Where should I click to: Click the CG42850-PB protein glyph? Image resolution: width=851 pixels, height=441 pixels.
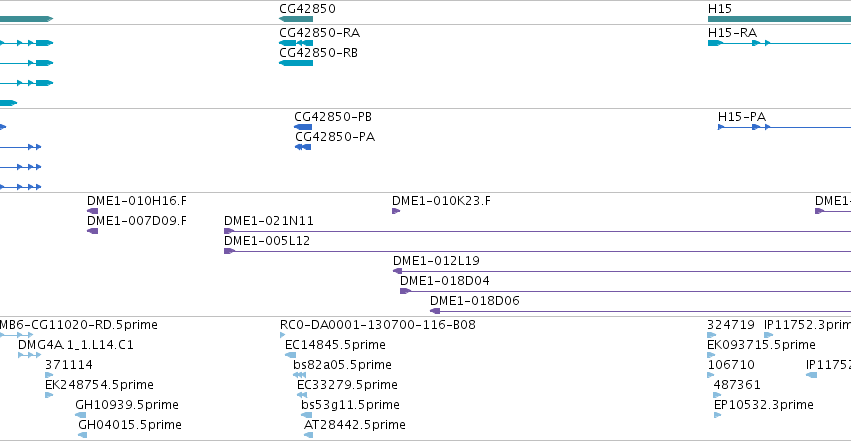tap(303, 127)
